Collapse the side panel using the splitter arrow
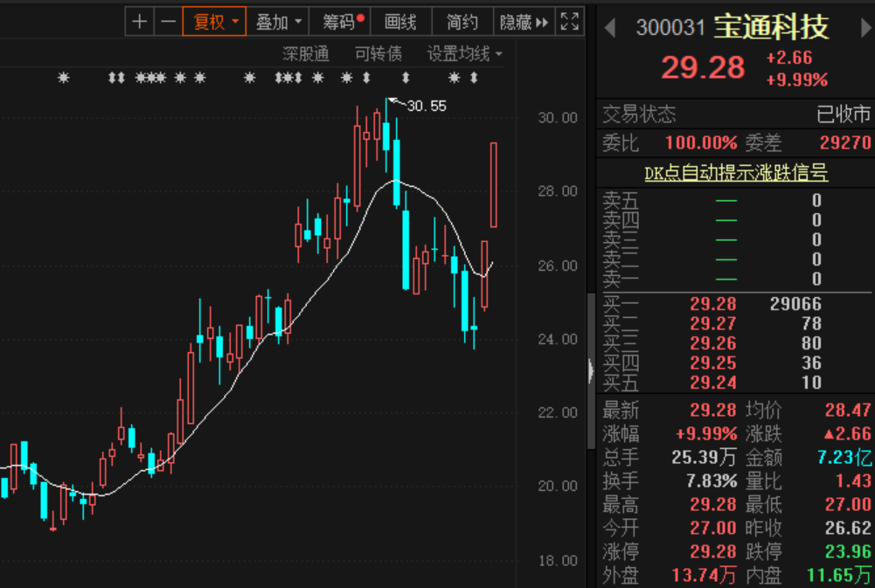 (591, 370)
